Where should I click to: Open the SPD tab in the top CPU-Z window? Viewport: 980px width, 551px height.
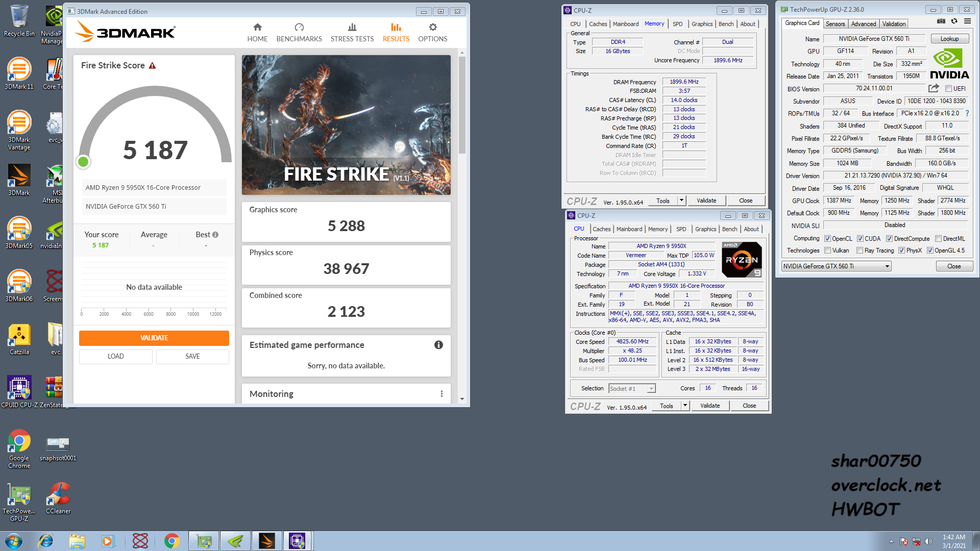[x=677, y=24]
